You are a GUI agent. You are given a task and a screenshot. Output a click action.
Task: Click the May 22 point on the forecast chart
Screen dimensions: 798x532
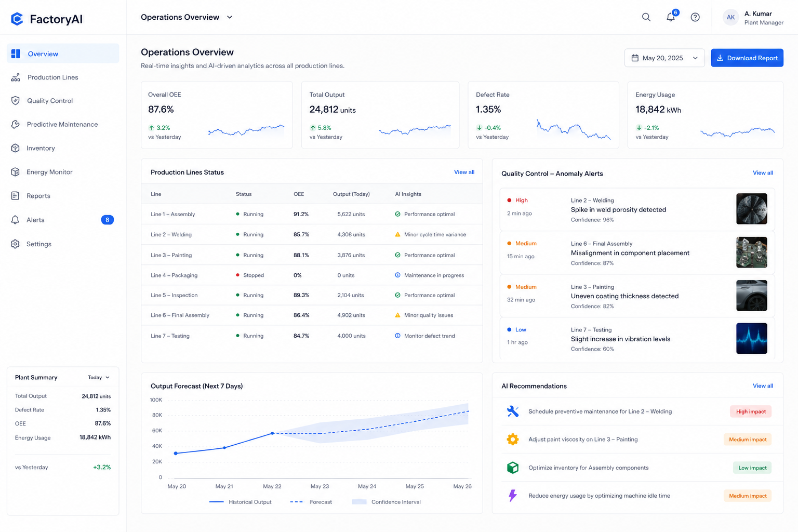click(272, 433)
